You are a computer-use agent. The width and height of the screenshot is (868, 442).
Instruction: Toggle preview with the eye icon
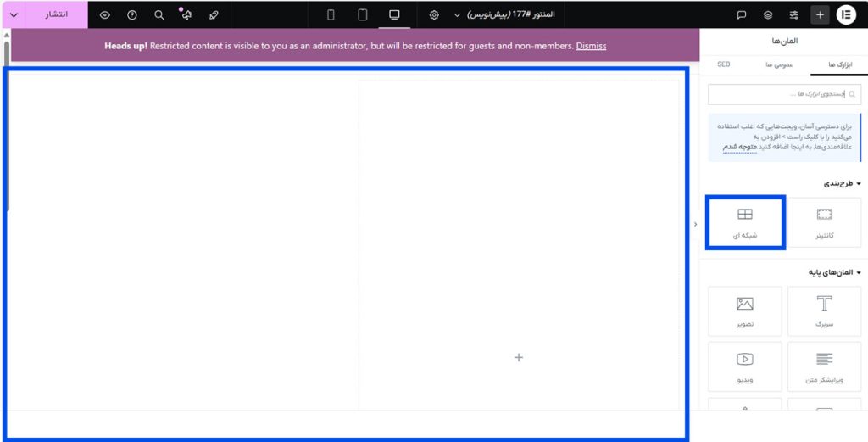[105, 14]
